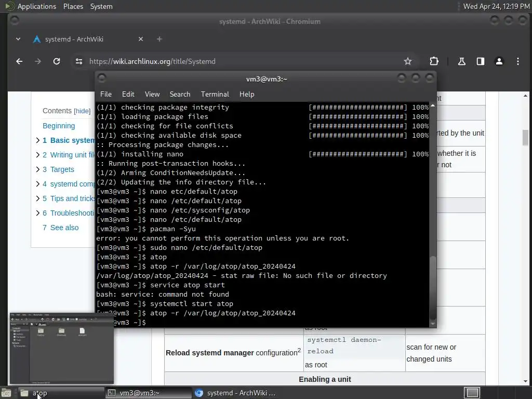Toggle Chromium side panel
This screenshot has height=399, width=532.
coord(481,61)
